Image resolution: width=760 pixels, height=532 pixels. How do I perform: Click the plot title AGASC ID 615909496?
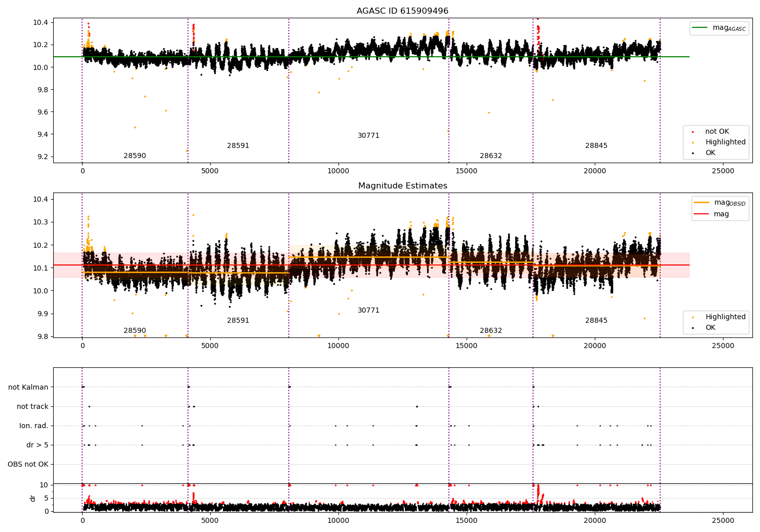pos(402,11)
